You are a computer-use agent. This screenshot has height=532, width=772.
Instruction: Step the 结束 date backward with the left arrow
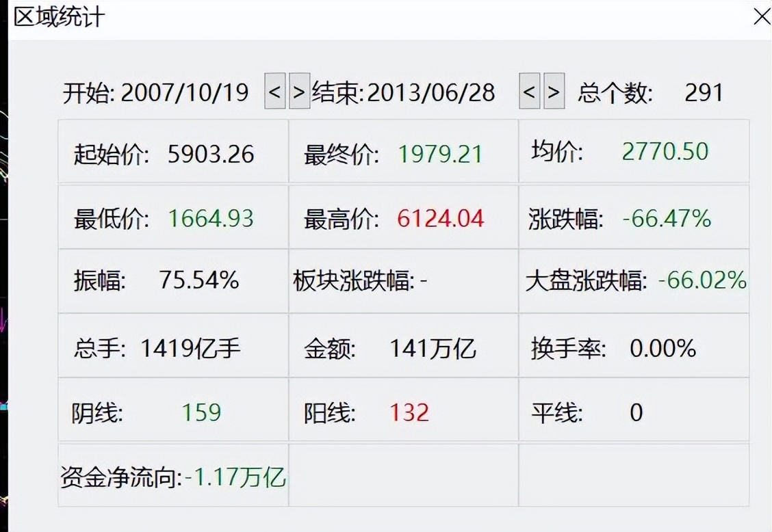[x=528, y=92]
